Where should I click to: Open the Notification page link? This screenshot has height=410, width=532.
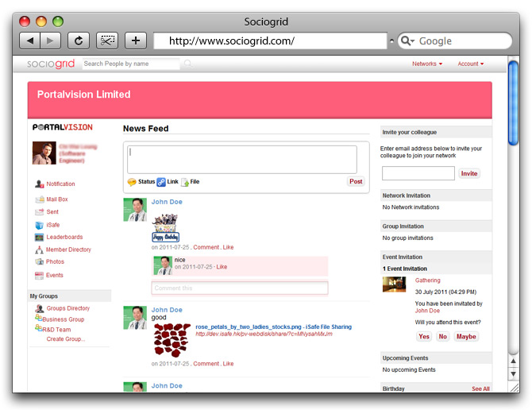pyautogui.click(x=60, y=184)
